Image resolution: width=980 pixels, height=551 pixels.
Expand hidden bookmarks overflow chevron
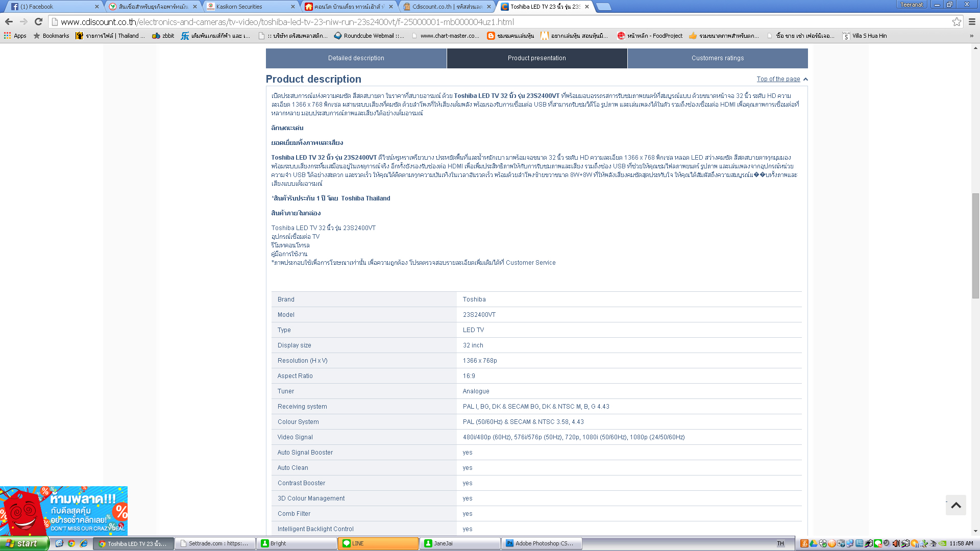971,36
